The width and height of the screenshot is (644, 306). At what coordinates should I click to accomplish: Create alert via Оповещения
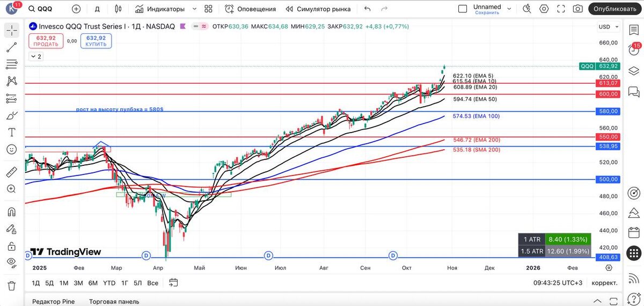pos(250,9)
